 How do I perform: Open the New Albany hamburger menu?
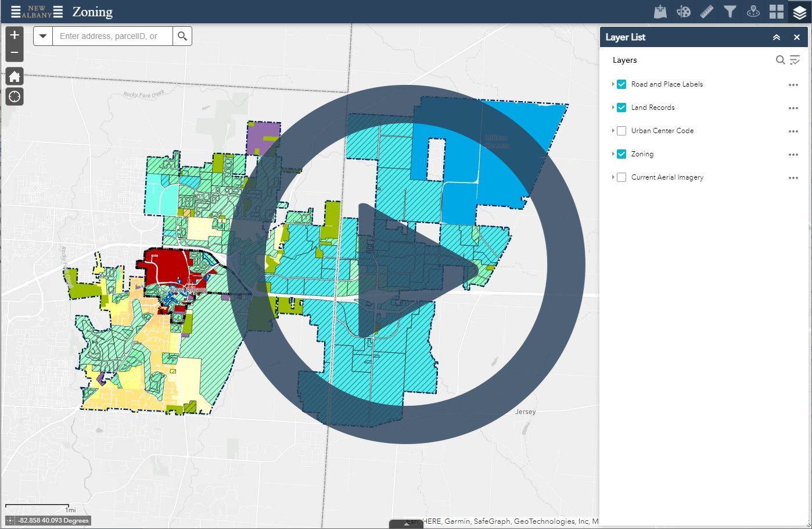[16, 10]
